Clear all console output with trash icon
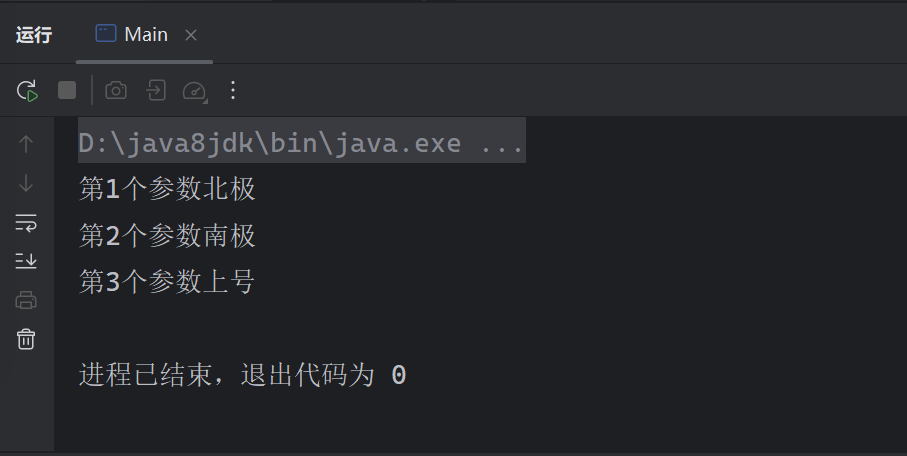 [x=26, y=339]
